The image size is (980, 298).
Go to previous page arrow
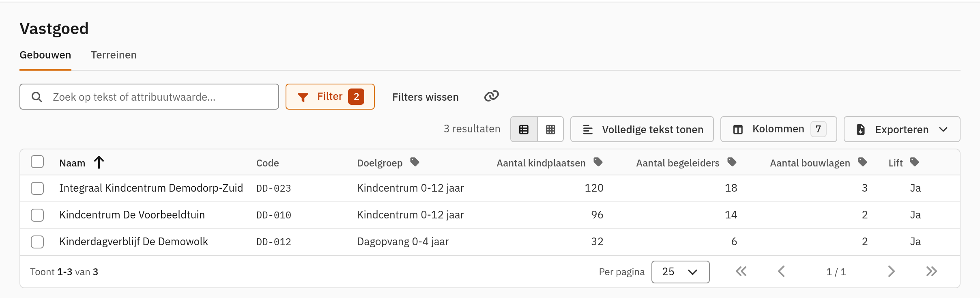pos(782,271)
